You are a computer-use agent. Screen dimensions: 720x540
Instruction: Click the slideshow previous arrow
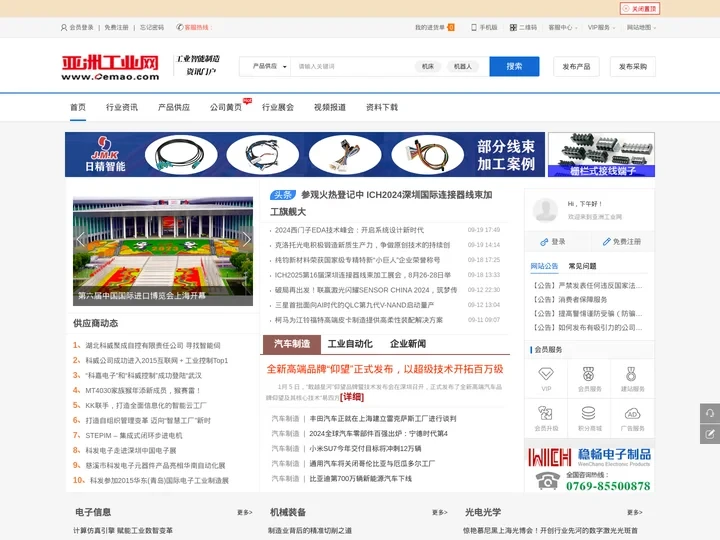[80, 239]
